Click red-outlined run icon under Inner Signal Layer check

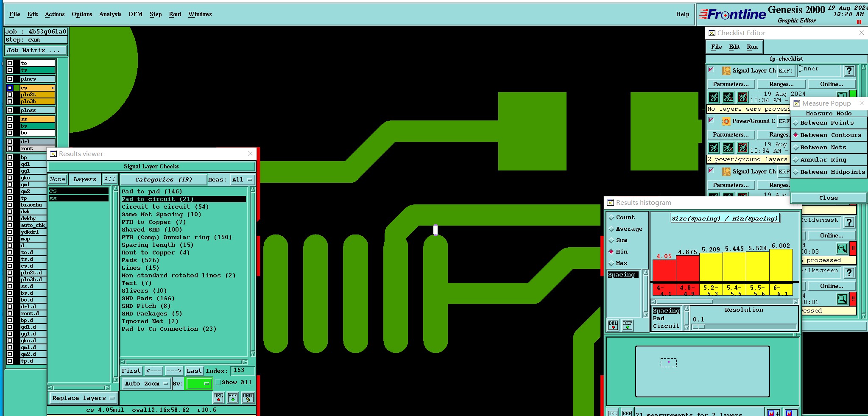[742, 98]
